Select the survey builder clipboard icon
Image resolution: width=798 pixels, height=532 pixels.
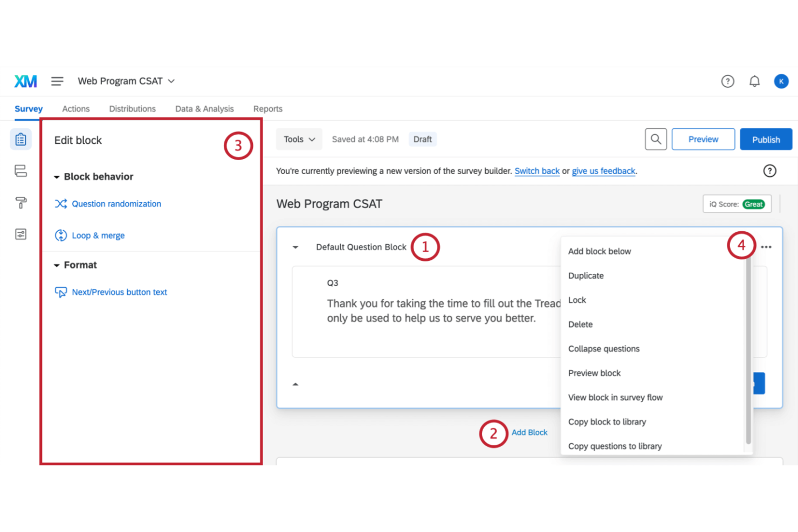[20, 139]
